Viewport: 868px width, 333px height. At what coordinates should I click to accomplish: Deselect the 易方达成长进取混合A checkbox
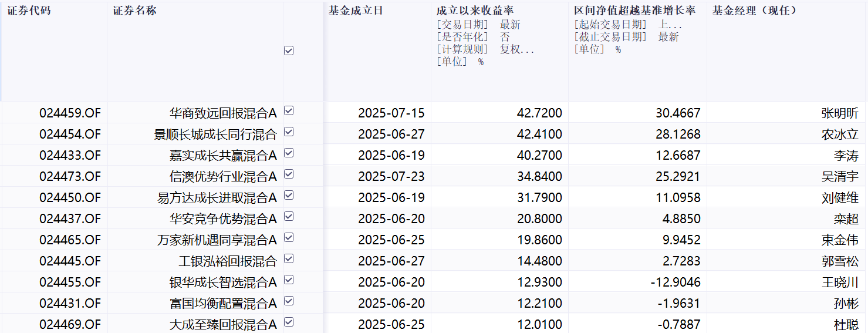click(x=289, y=196)
